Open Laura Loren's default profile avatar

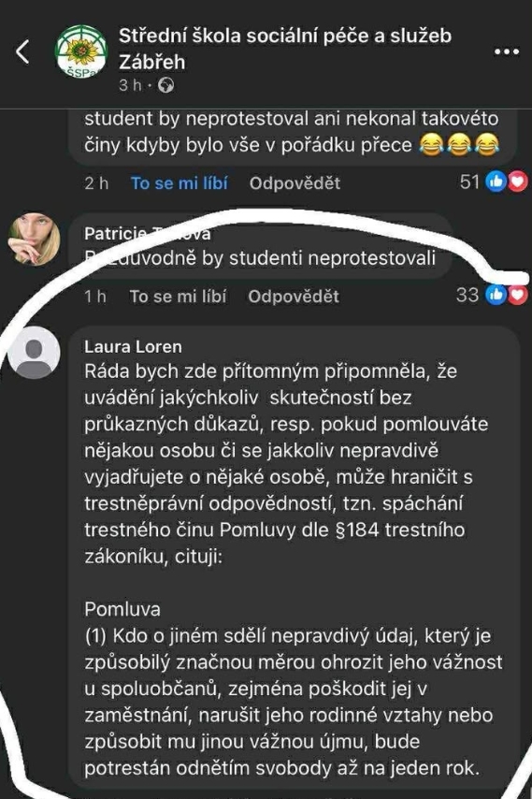tap(34, 353)
